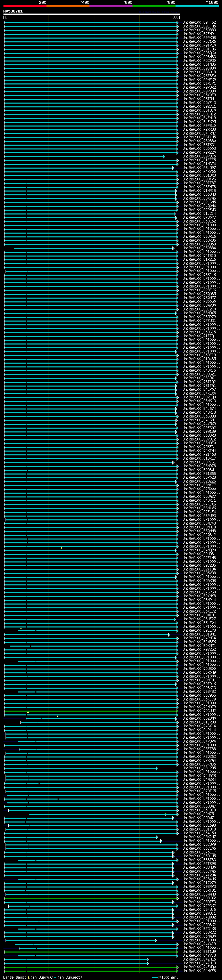Click the green ~80% identity legend segment
222x980 pixels.
pos(154,6)
